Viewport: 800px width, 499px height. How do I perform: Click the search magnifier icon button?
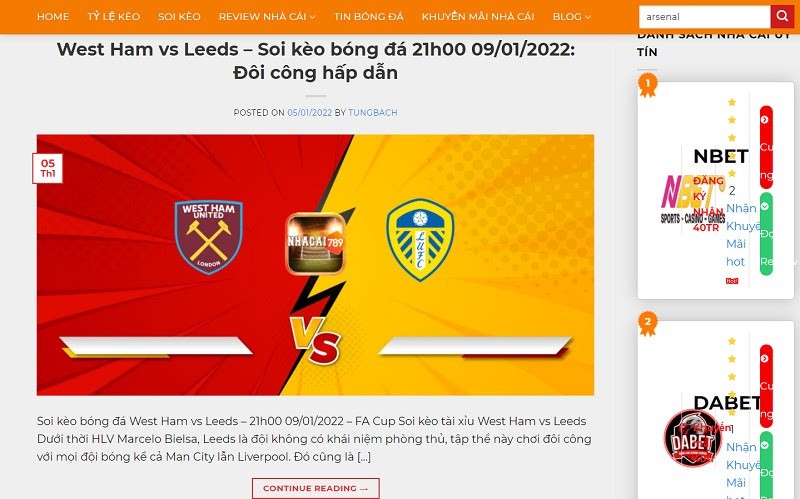tap(782, 16)
